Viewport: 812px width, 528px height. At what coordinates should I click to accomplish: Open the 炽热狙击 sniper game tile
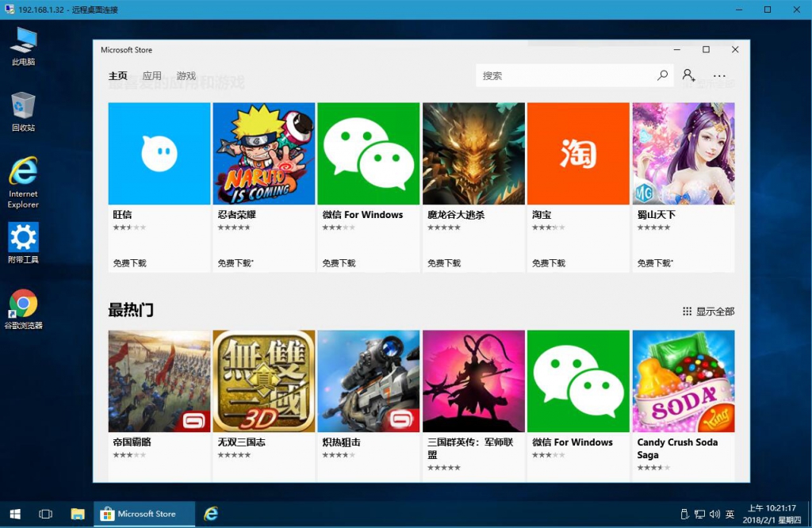368,381
